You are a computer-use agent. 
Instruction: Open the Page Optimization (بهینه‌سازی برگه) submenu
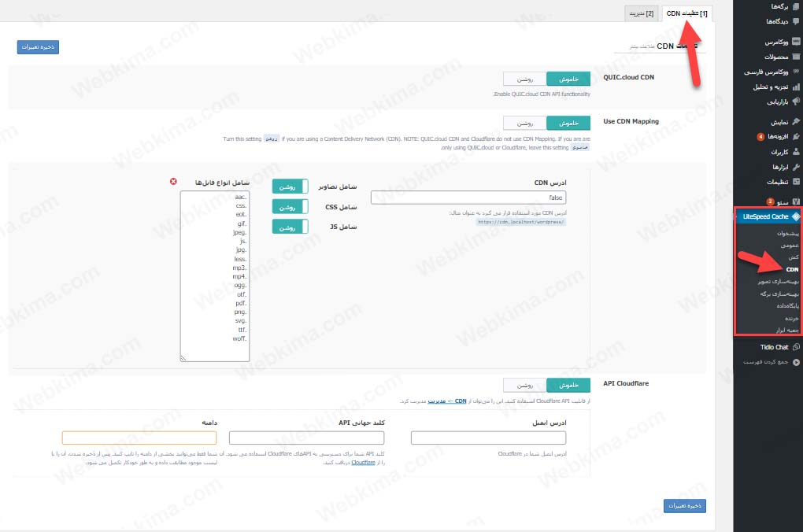(x=779, y=294)
